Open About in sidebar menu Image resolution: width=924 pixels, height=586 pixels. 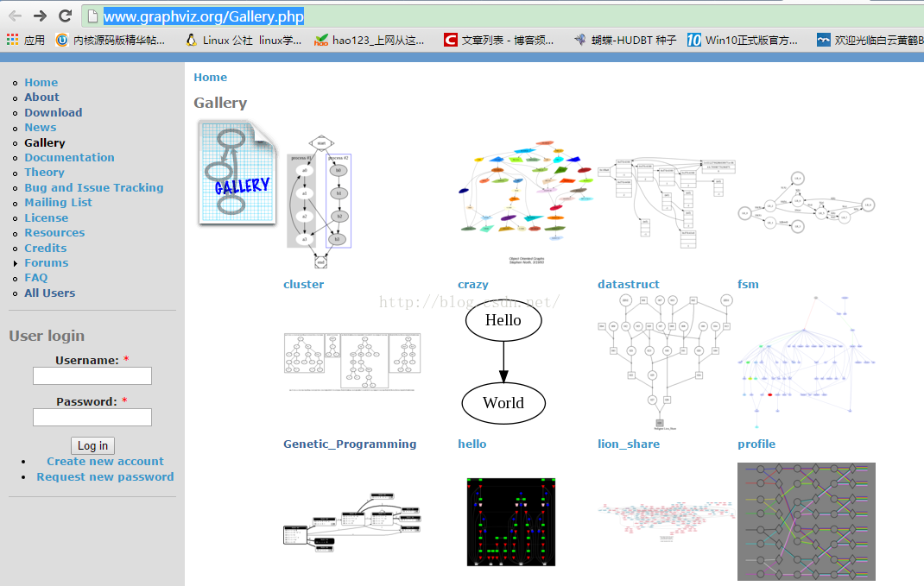tap(41, 98)
